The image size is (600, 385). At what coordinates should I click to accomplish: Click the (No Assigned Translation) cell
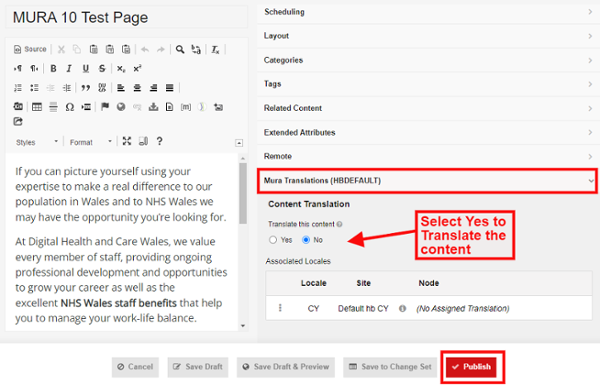pyautogui.click(x=463, y=308)
